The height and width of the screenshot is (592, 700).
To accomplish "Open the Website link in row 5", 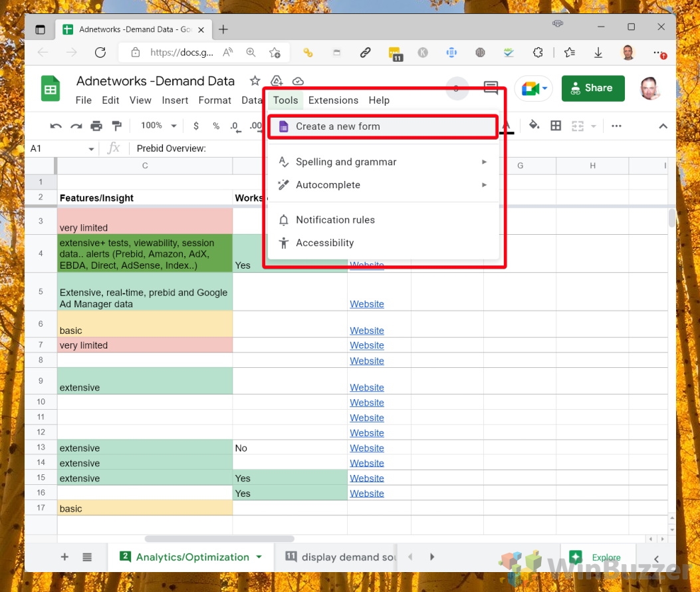I will [366, 304].
